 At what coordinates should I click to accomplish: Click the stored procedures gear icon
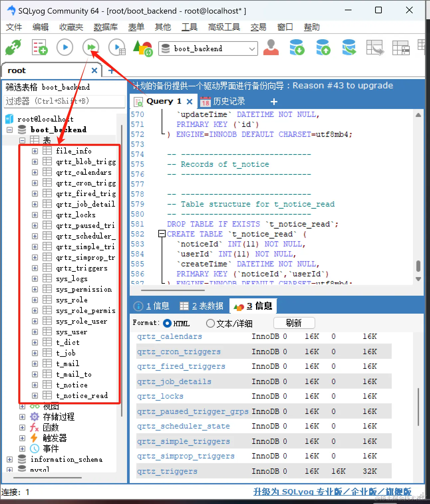[35, 417]
